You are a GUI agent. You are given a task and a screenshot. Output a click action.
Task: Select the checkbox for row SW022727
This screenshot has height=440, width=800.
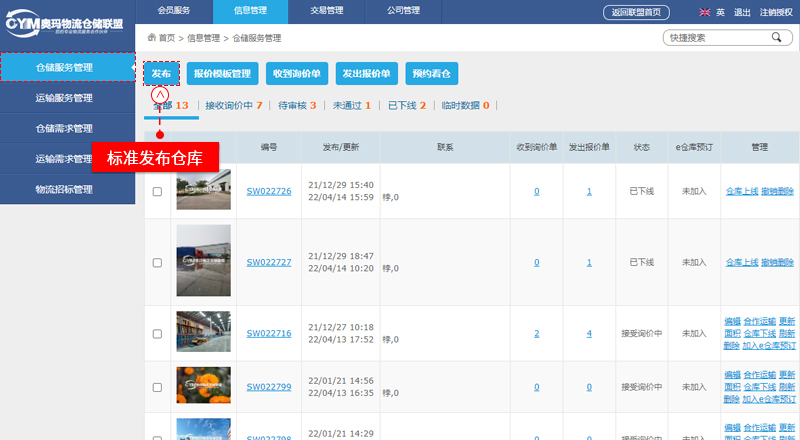point(157,262)
